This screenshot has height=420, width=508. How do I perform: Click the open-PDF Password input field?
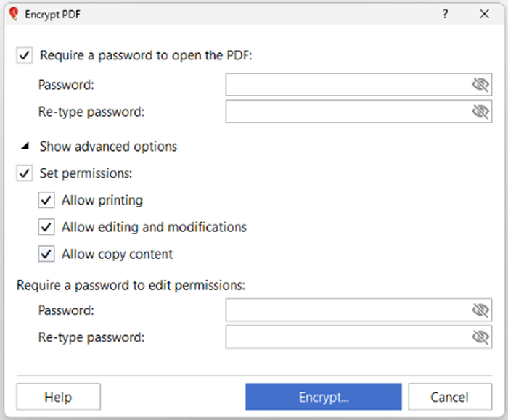click(359, 85)
